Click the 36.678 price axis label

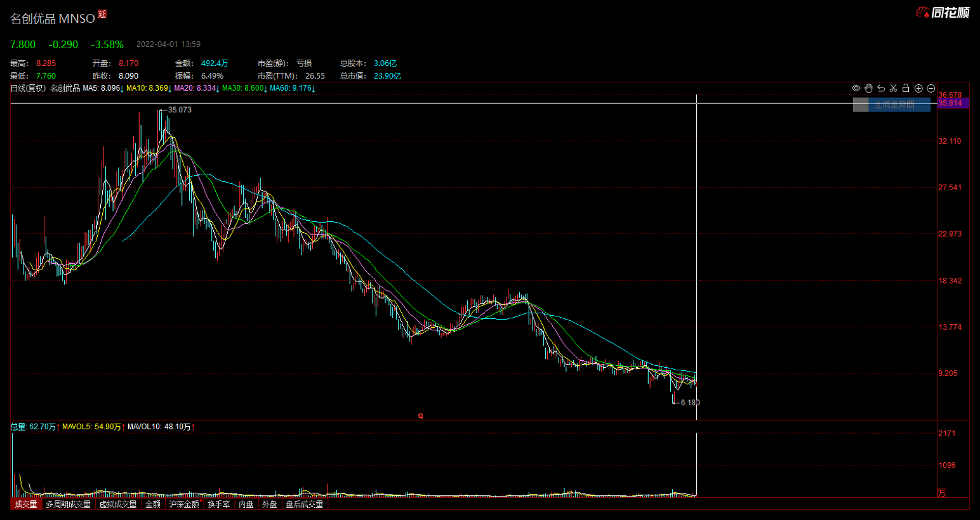[950, 95]
